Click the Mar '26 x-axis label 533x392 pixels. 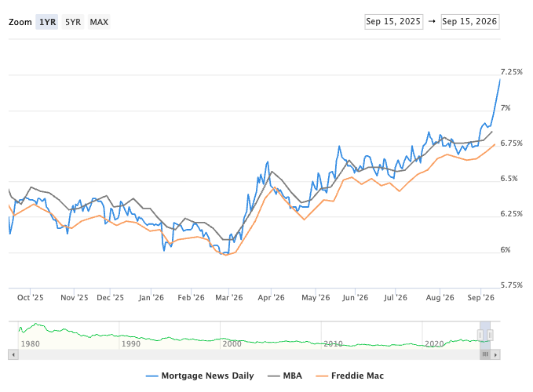(228, 298)
